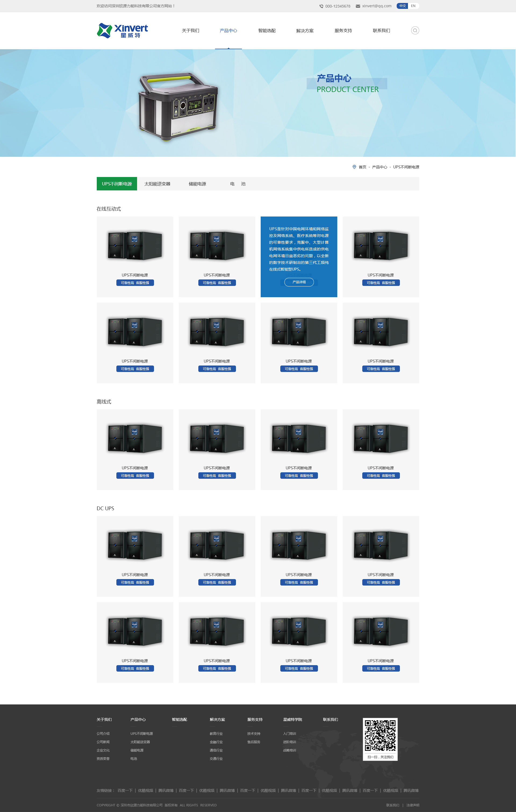Viewport: 516px width, 812px height.
Task: Click the search magnifier icon in header
Action: [x=415, y=31]
